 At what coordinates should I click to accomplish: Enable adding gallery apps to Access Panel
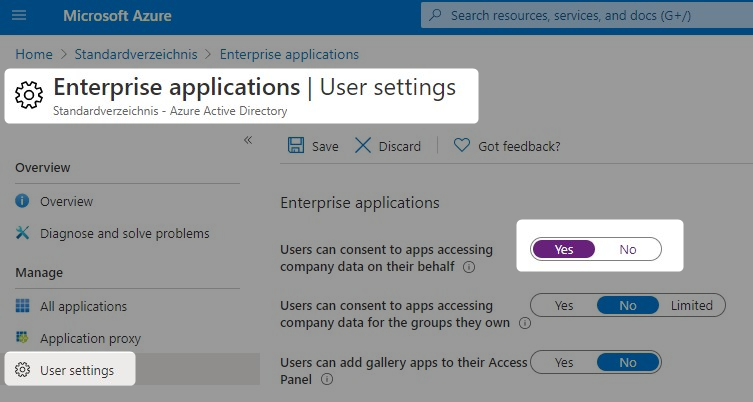coord(564,362)
